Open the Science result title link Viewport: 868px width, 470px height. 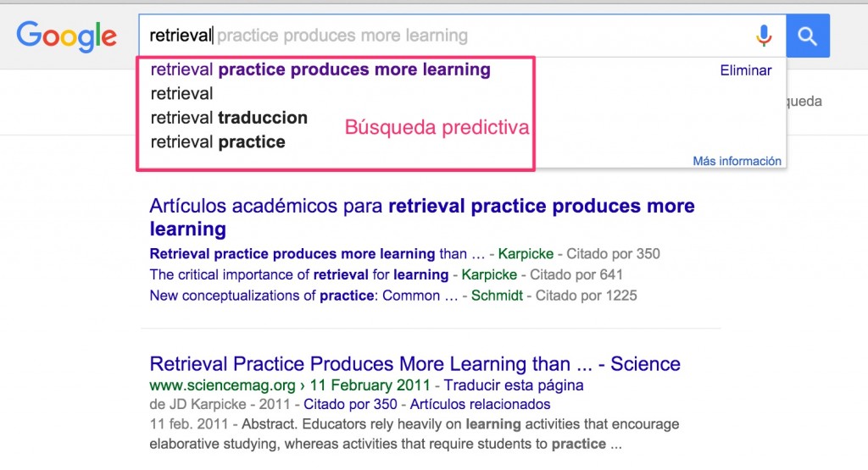[x=415, y=364]
